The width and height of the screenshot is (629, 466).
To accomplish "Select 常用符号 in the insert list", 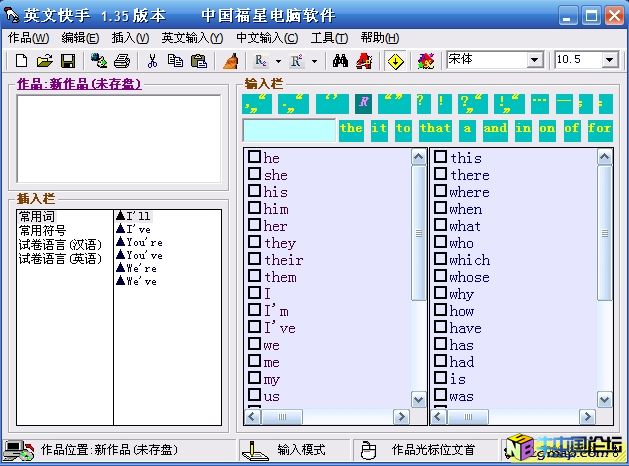I will pyautogui.click(x=43, y=231).
